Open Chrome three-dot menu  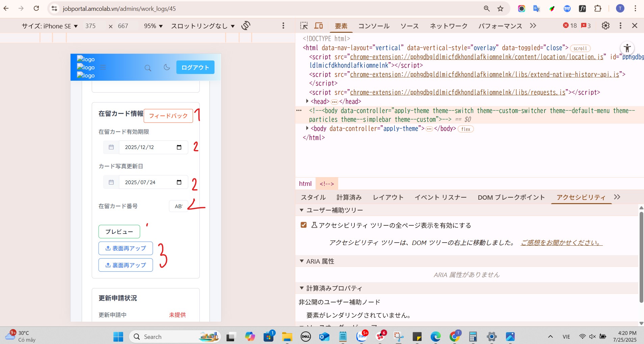(635, 8)
